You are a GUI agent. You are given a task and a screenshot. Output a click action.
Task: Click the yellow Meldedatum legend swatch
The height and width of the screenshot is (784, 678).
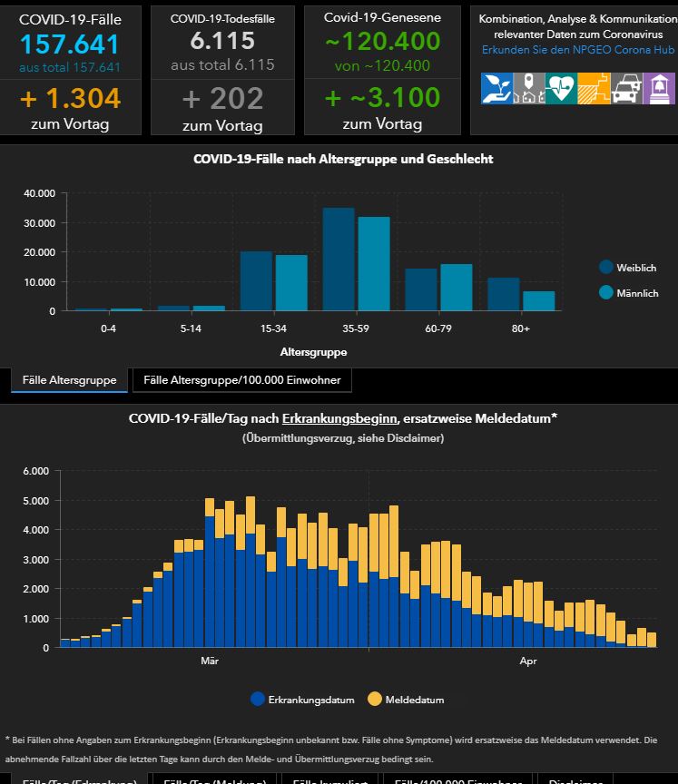point(375,700)
